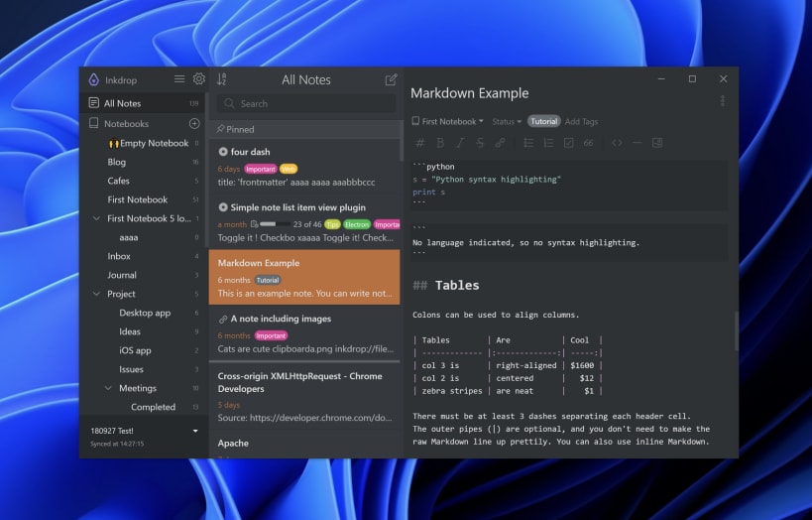Click Add Tags field
Image resolution: width=812 pixels, height=520 pixels.
[x=581, y=121]
